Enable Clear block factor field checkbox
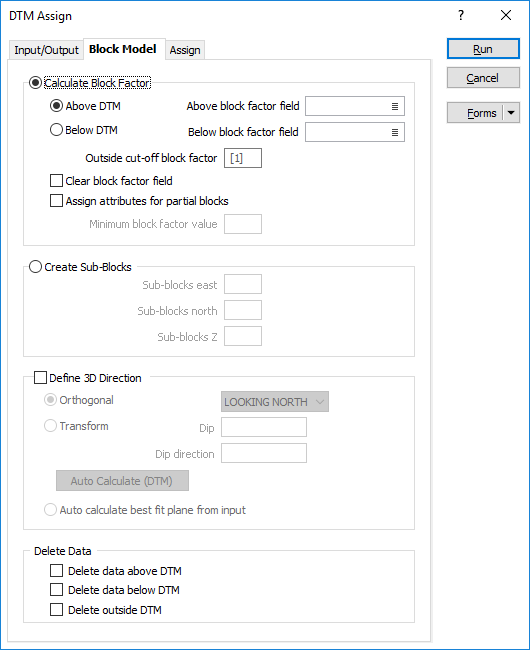 tap(56, 181)
